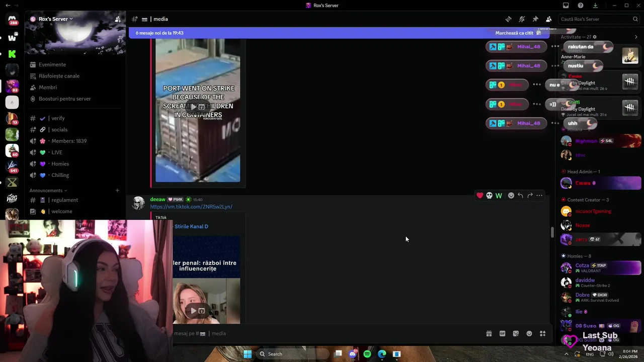
Task: Click the gift icon in message bar
Action: click(x=489, y=333)
